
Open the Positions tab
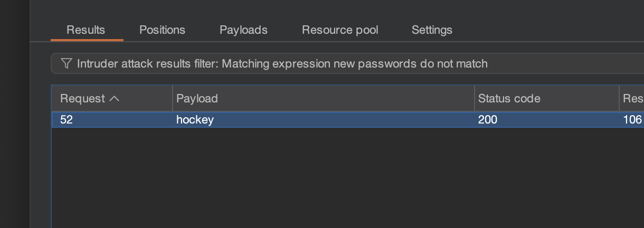[162, 30]
